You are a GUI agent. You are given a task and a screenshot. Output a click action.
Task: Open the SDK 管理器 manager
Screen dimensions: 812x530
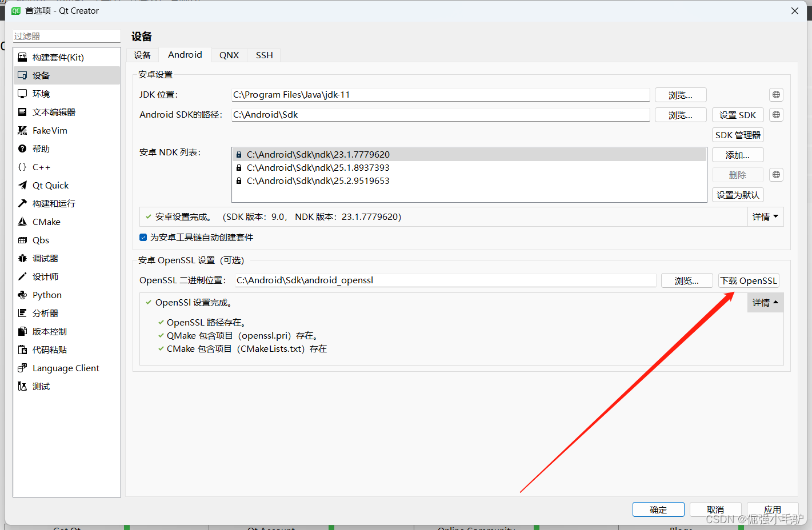pos(738,135)
